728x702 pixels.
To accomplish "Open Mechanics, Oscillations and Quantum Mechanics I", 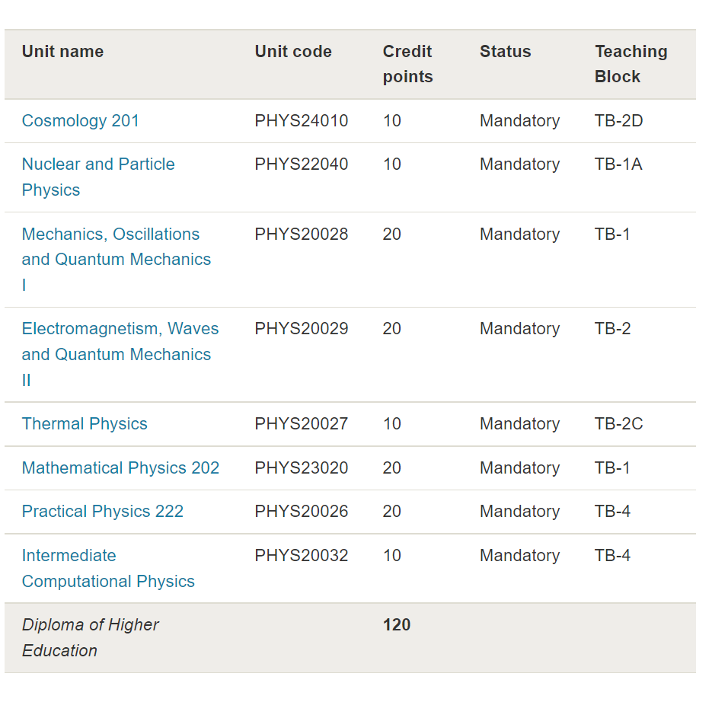I will pyautogui.click(x=116, y=259).
